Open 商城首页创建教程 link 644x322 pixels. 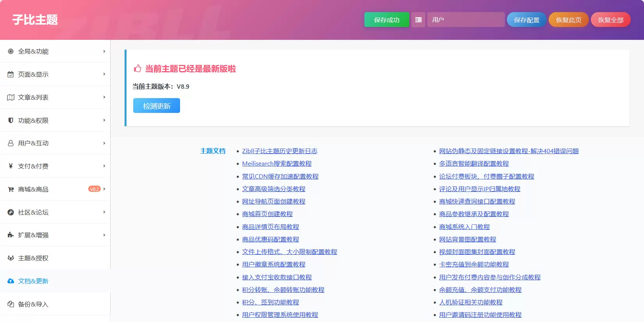pyautogui.click(x=268, y=214)
